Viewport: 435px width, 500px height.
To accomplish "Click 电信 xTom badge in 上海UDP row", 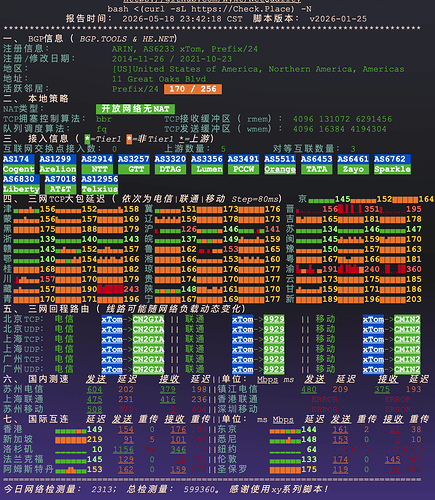I will 112,349.
